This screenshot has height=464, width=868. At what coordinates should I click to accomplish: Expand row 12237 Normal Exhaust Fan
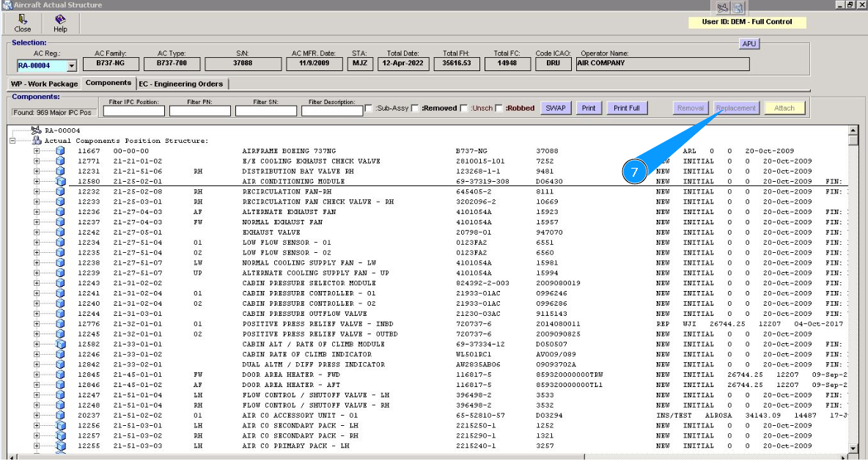37,223
